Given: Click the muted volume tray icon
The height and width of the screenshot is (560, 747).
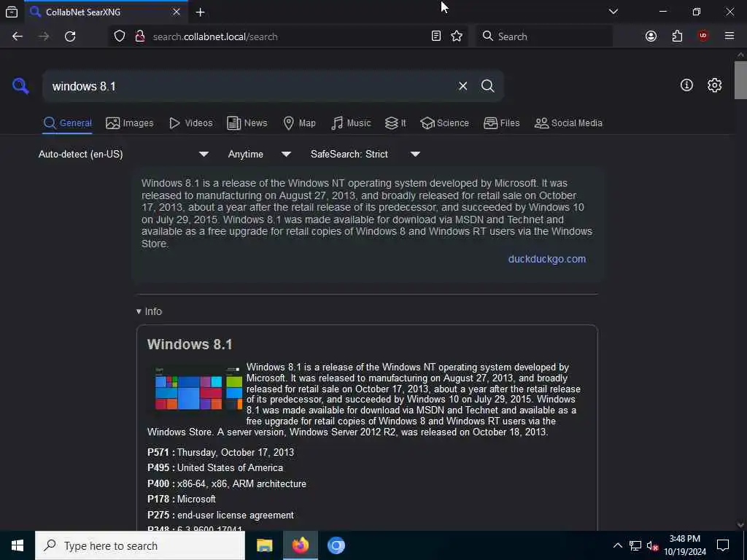Looking at the screenshot, I should tap(652, 545).
